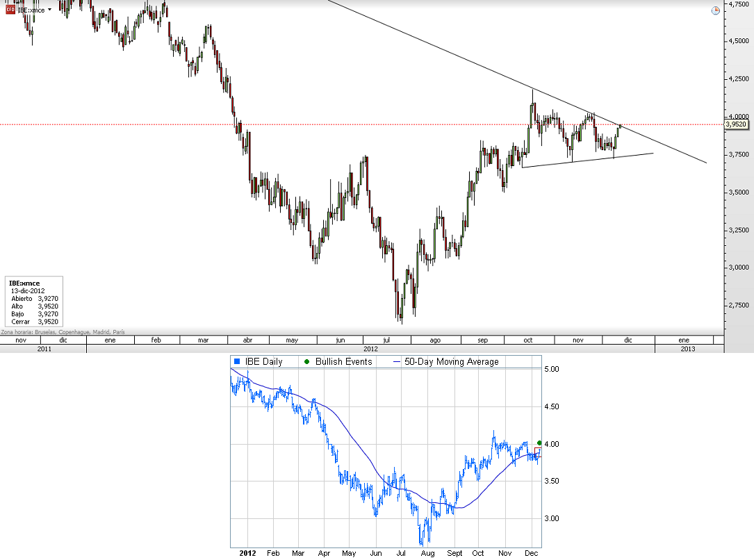754x560 pixels.
Task: Click the 5.00 label on lower chart axis
Action: click(x=552, y=369)
